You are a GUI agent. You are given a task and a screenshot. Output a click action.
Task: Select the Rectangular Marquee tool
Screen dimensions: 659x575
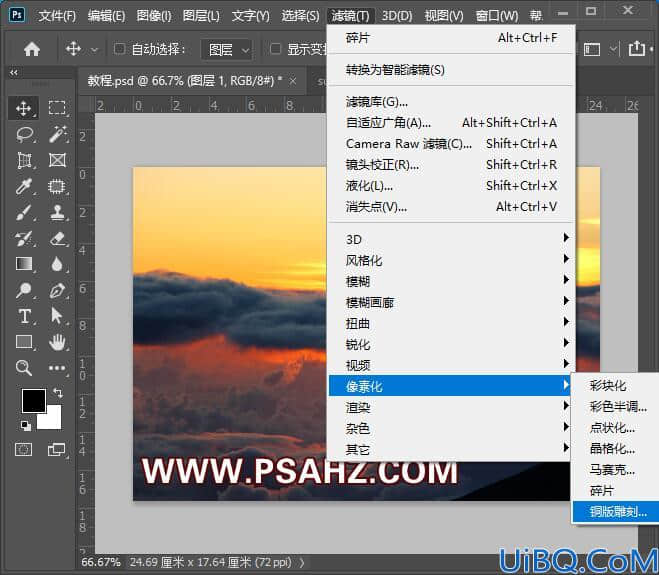point(57,108)
